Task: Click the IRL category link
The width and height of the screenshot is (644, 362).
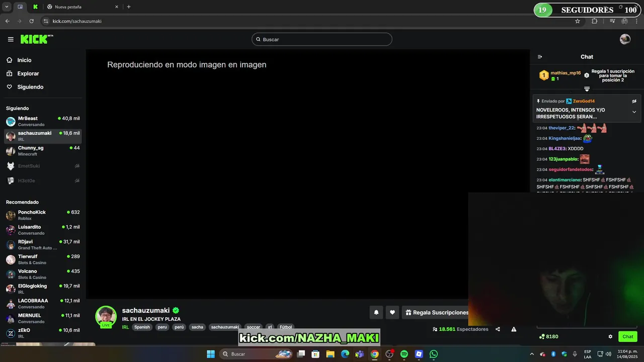Action: tap(125, 327)
